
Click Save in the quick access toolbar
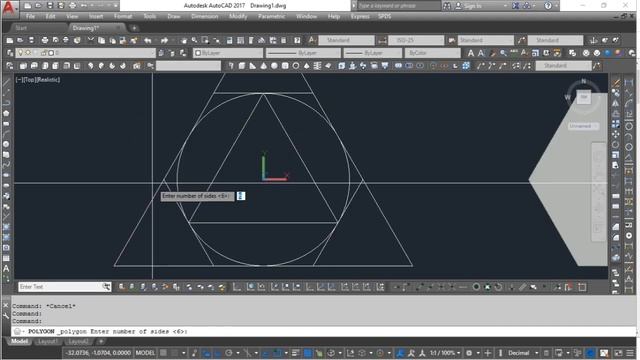point(50,6)
